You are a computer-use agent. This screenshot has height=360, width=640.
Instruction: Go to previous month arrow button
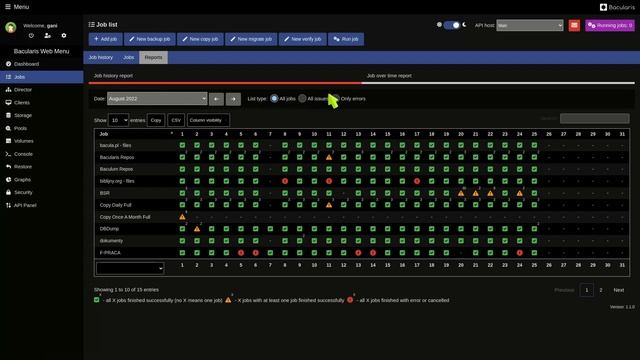(x=216, y=99)
